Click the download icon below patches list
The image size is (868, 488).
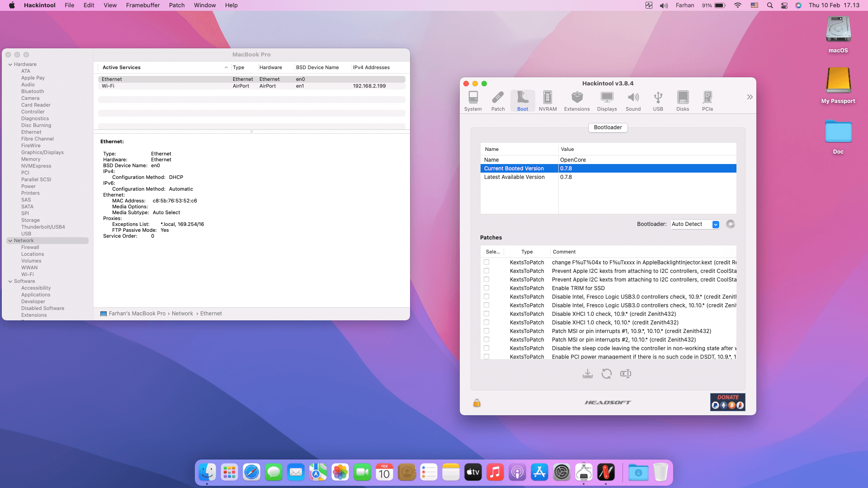tap(587, 374)
